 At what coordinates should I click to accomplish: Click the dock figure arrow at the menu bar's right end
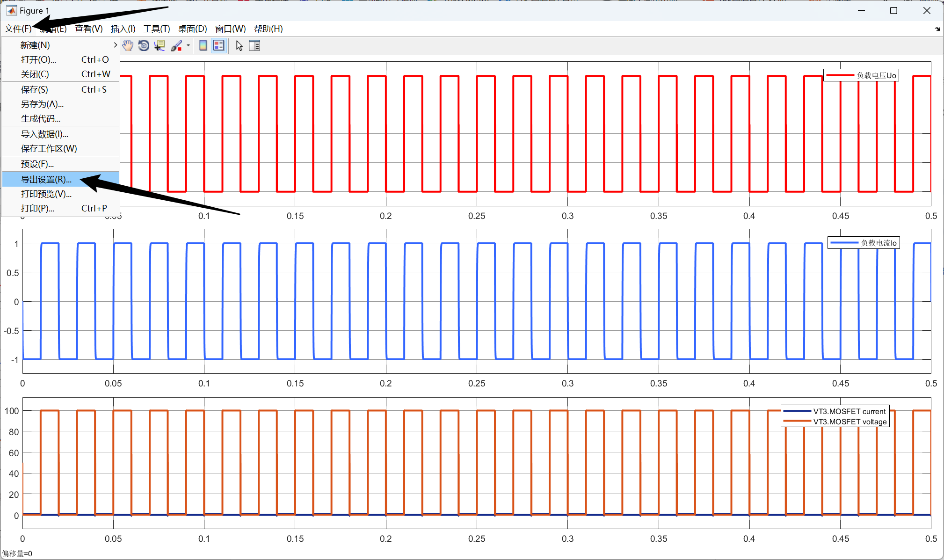[x=937, y=29]
